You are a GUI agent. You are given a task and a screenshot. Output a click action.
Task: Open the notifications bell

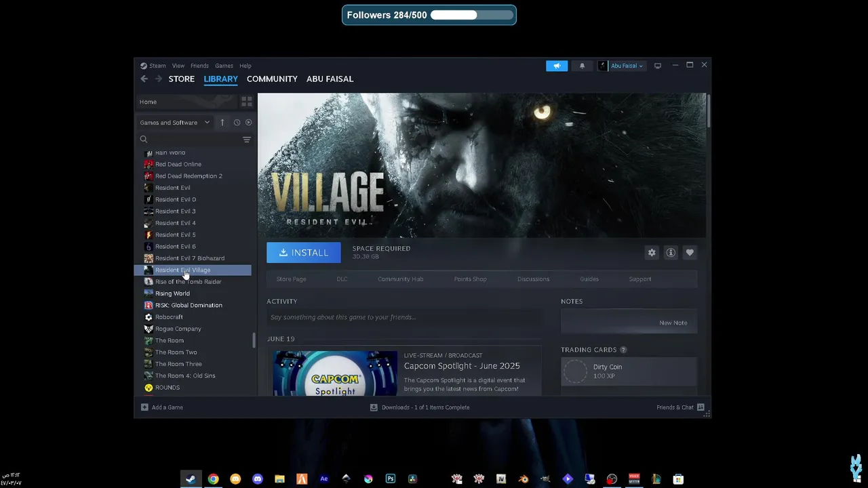[582, 66]
